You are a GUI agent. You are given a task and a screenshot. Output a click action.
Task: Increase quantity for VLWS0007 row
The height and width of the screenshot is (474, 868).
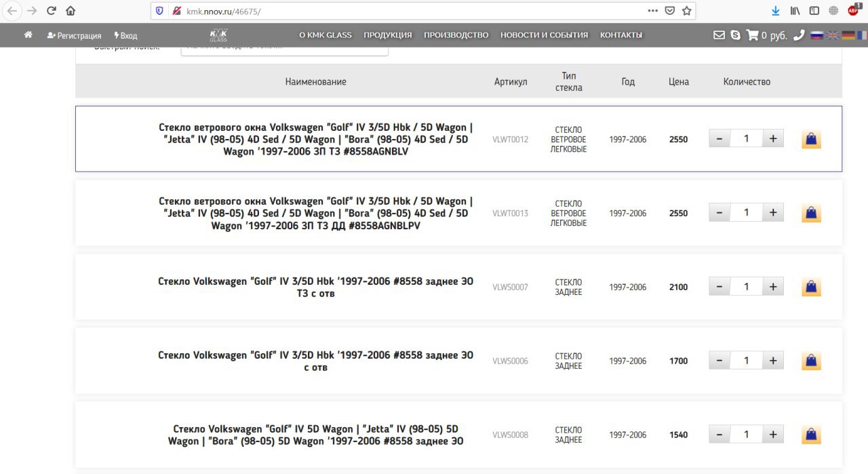pyautogui.click(x=772, y=287)
